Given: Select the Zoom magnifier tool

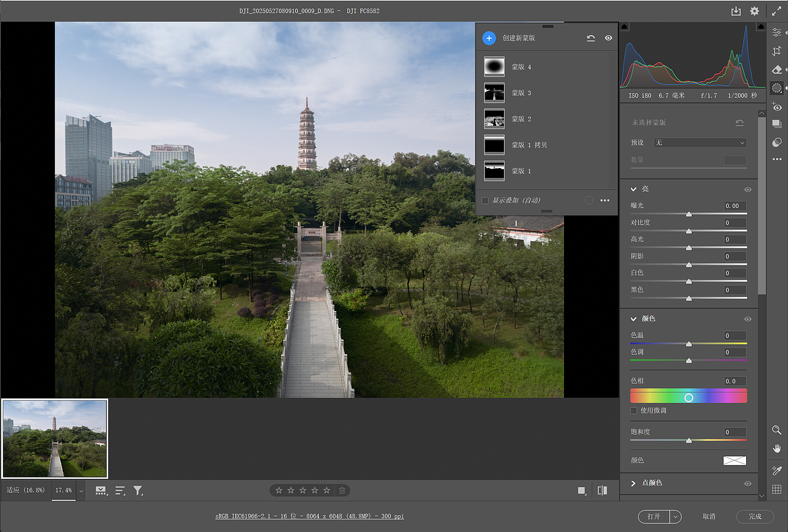Looking at the screenshot, I should point(777,430).
